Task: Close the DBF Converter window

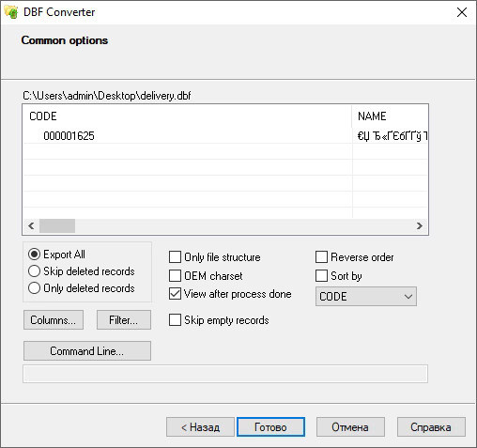Action: point(462,12)
